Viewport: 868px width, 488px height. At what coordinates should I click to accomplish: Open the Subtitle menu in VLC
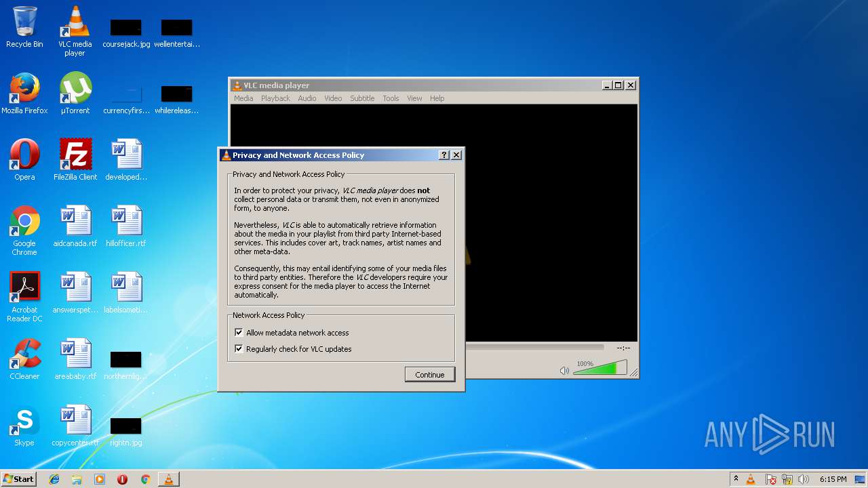point(362,98)
